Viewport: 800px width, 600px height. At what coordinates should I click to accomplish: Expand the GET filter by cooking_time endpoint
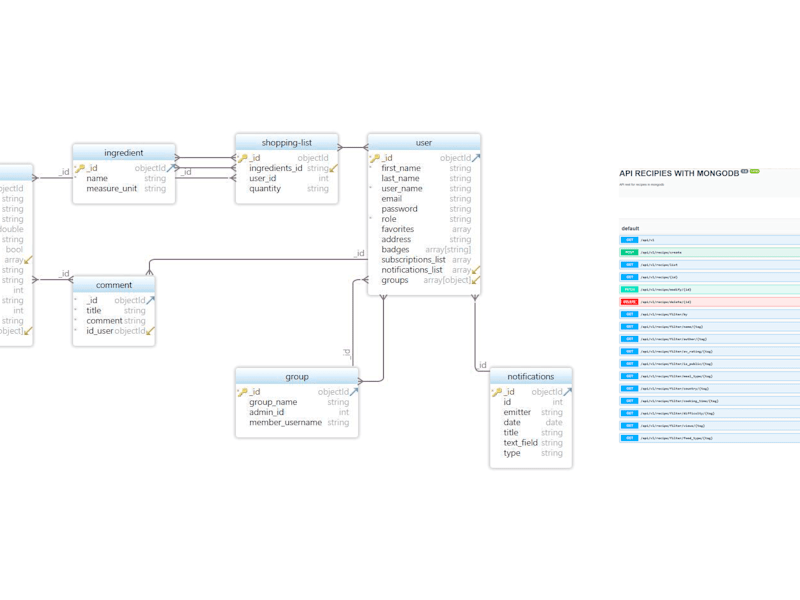[x=710, y=401]
